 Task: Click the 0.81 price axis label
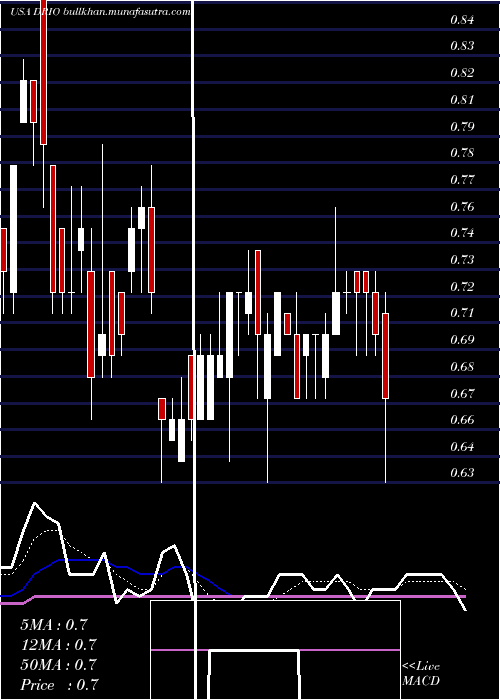coord(462,100)
